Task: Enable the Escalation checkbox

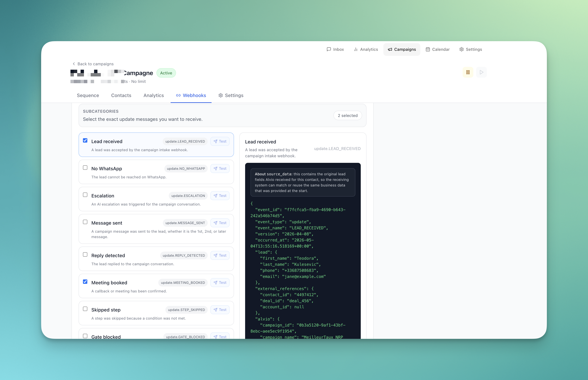Action: coord(85,195)
